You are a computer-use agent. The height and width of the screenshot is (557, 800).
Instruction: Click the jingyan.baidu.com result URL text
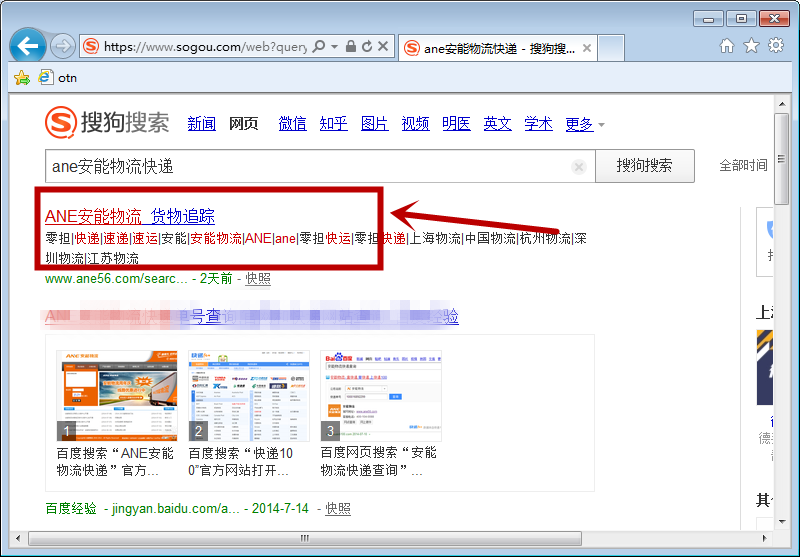click(176, 509)
